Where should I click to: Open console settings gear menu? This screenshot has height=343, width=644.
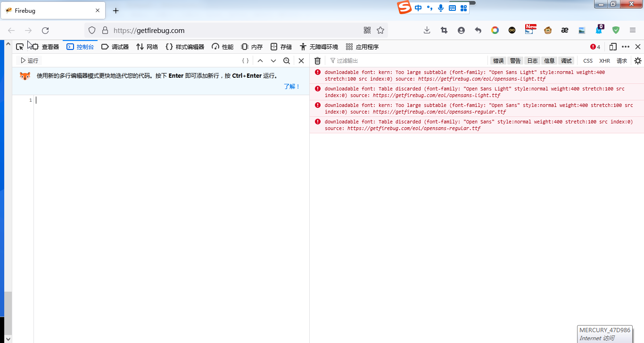click(x=638, y=61)
